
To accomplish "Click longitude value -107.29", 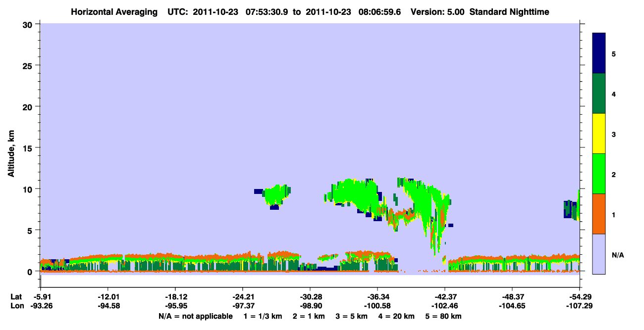I will pos(579,306).
